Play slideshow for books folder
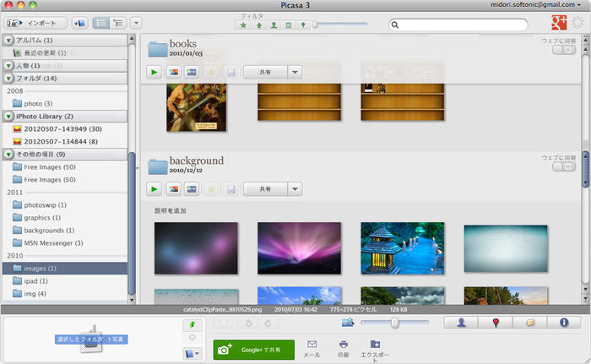Viewport: 591px width, 364px height. pyautogui.click(x=155, y=72)
